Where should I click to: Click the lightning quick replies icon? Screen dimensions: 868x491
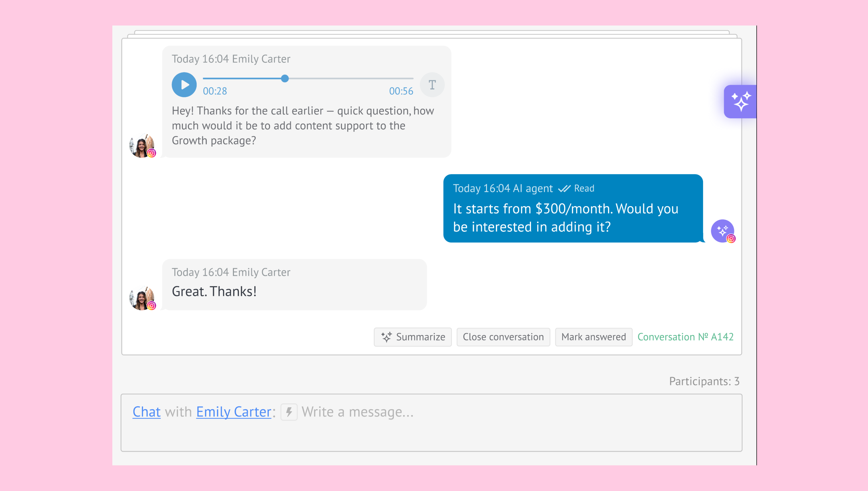(289, 412)
